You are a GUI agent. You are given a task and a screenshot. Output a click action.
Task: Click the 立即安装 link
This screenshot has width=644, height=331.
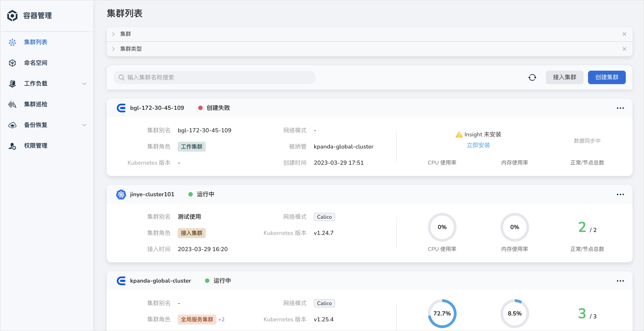pos(478,145)
